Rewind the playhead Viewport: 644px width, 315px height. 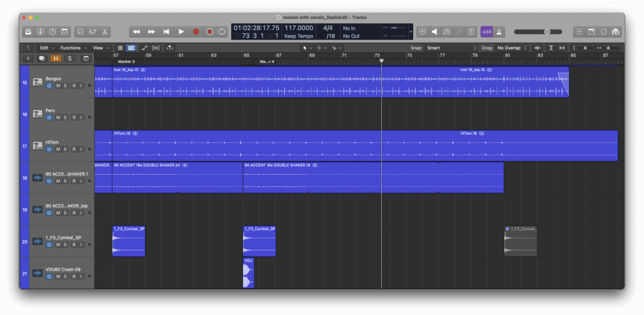click(x=136, y=31)
